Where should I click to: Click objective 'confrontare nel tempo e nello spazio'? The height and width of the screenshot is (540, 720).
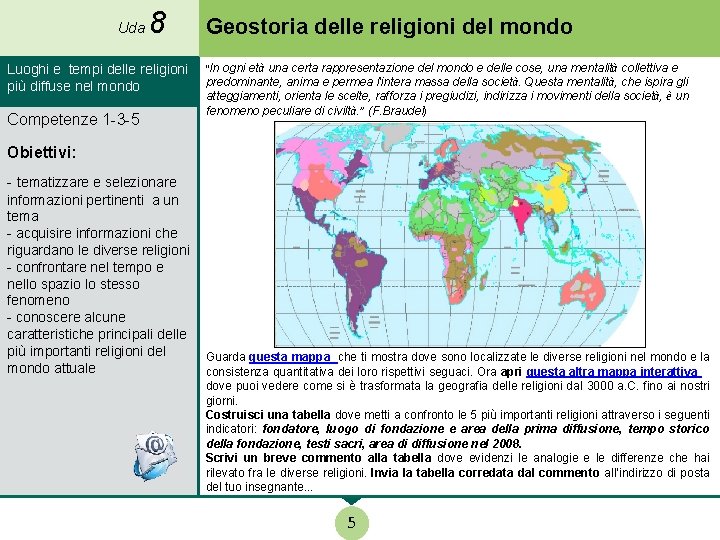[x=85, y=284]
